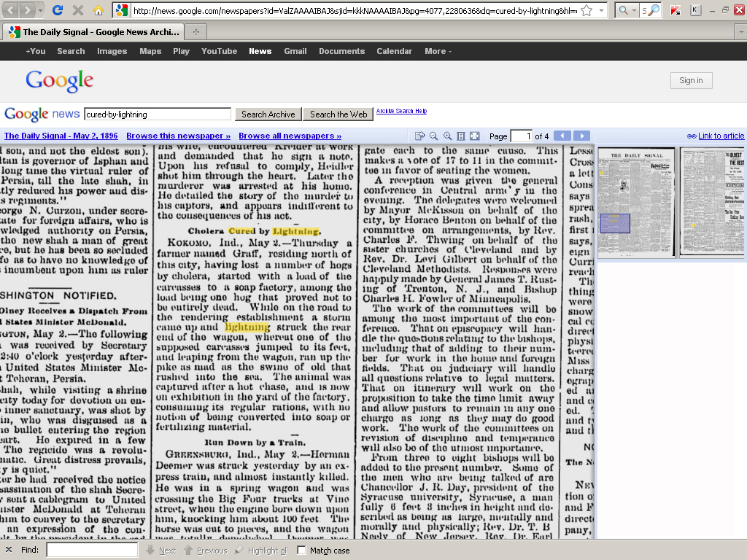Open The Daily Signal - May 2, 1896 link
747x560 pixels.
pyautogui.click(x=61, y=136)
